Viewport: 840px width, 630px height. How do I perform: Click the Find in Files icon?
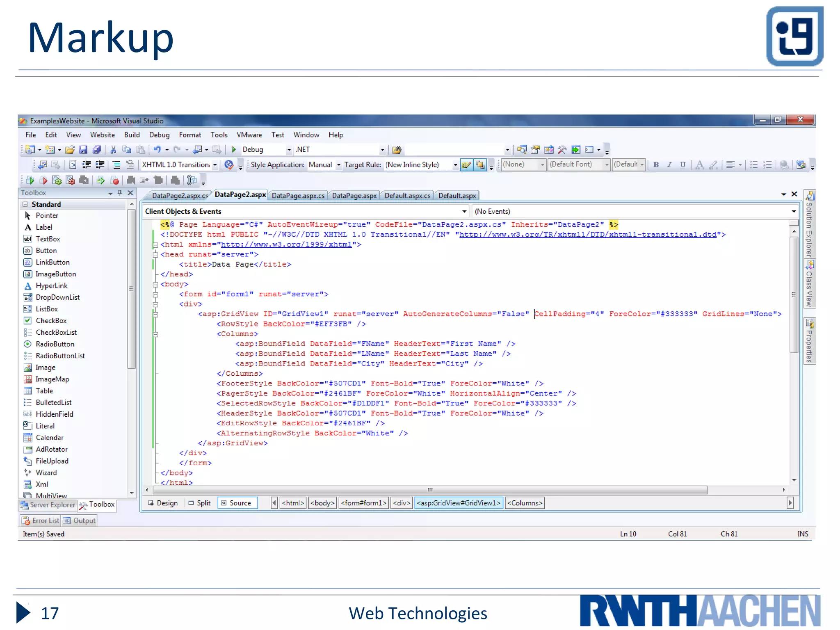tap(396, 150)
